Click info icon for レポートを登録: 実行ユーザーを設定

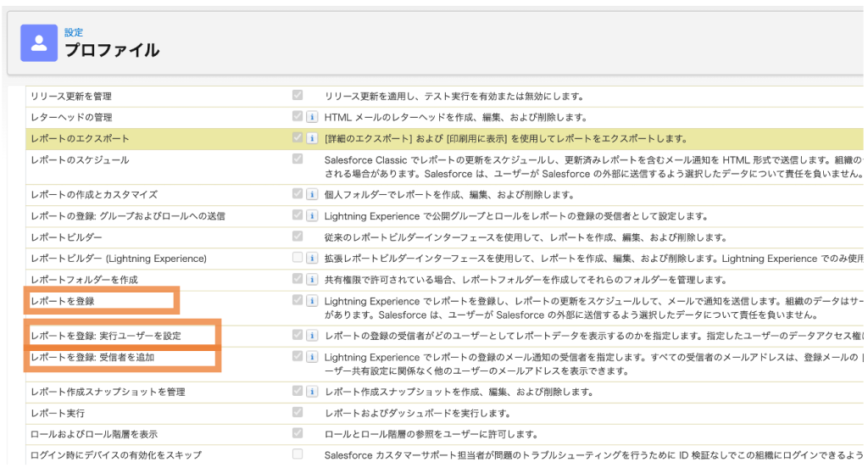click(x=312, y=336)
